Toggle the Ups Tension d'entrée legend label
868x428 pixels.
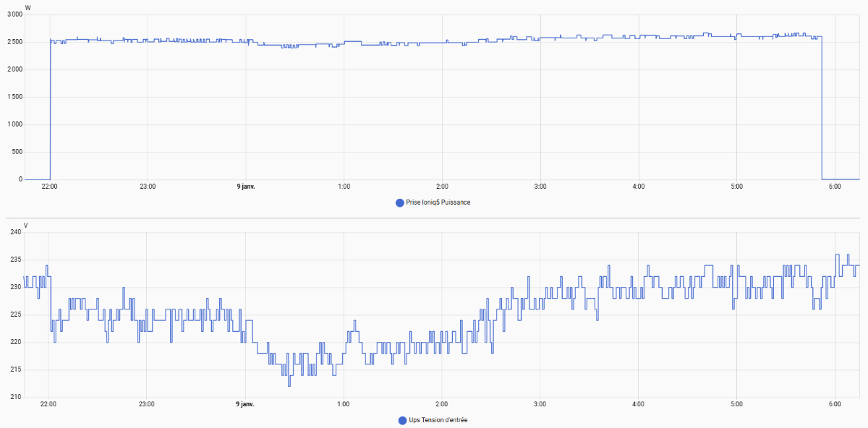[438, 420]
